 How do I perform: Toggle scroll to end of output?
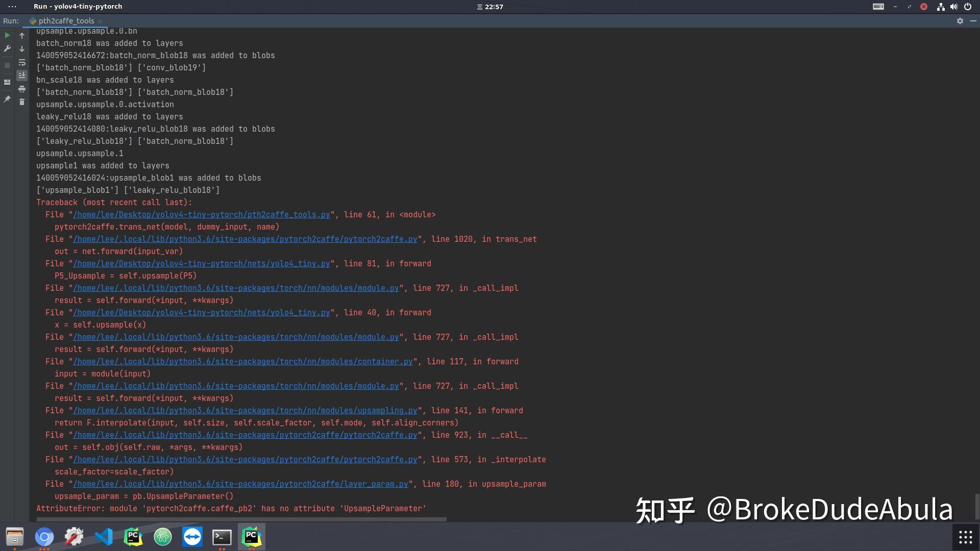[x=22, y=75]
